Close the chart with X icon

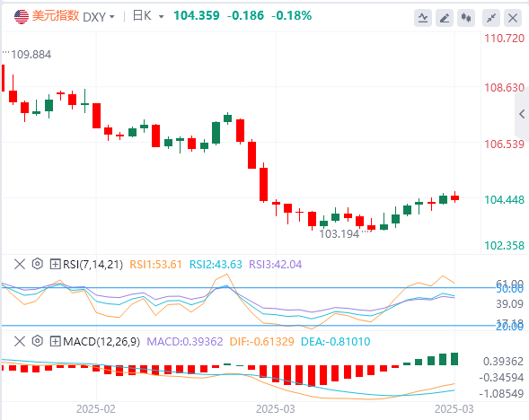click(513, 18)
